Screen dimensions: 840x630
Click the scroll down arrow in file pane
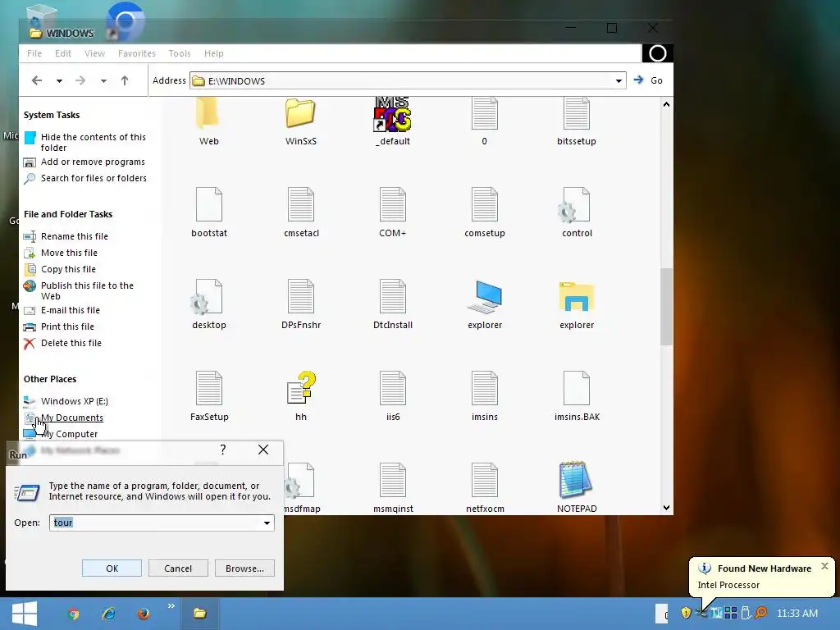pyautogui.click(x=666, y=508)
